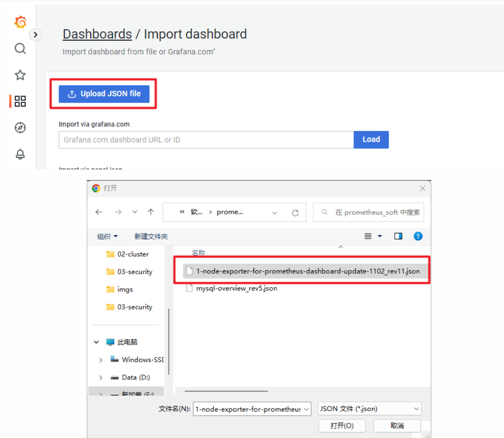Image resolution: width=504 pixels, height=438 pixels.
Task: Click the navigation pane vertical scrollbar
Action: pos(169,342)
